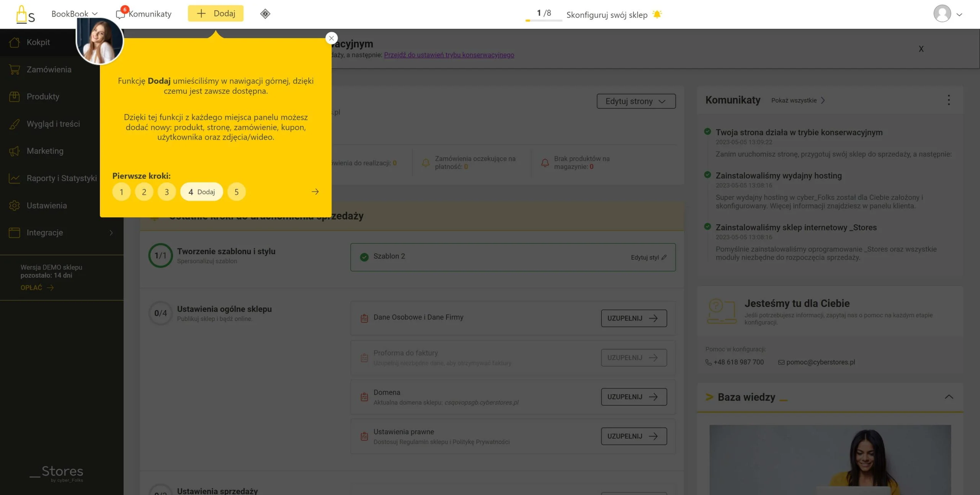The height and width of the screenshot is (495, 980).
Task: Select onboarding step 5 bubble
Action: (x=237, y=192)
